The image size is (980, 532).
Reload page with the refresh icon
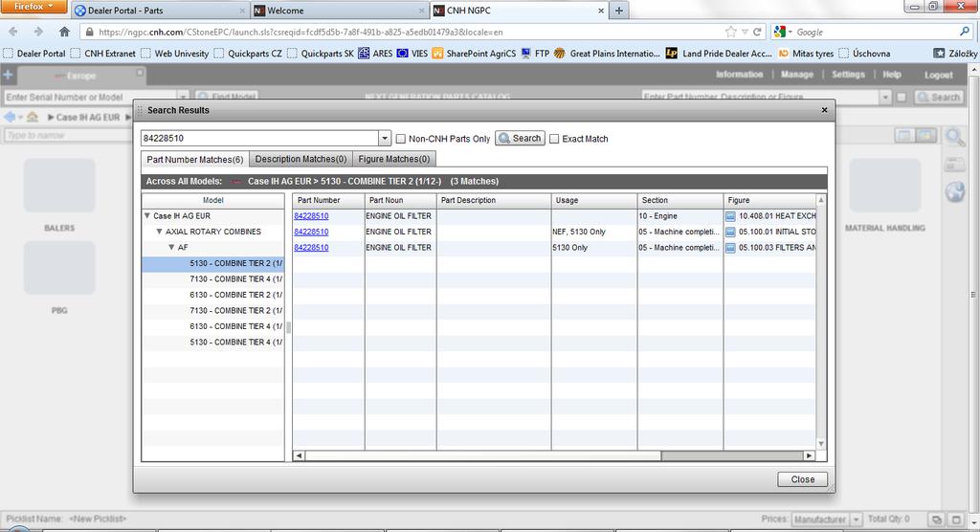(x=757, y=32)
